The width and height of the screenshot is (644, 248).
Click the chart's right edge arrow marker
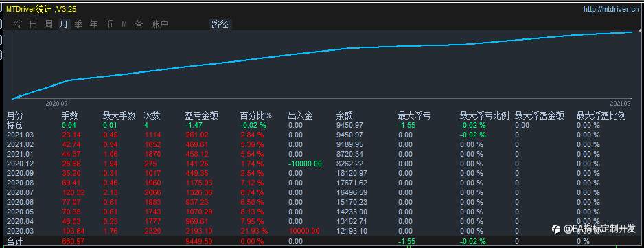pos(641,31)
